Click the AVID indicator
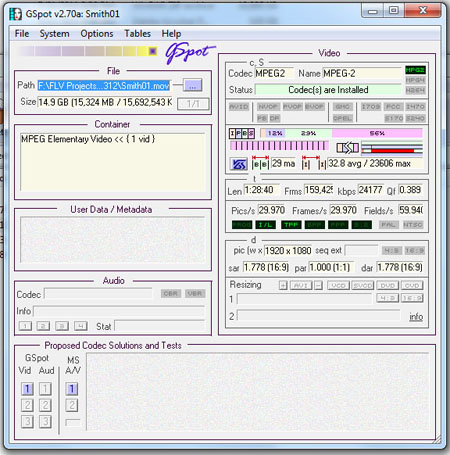The height and width of the screenshot is (455, 450). click(x=239, y=107)
